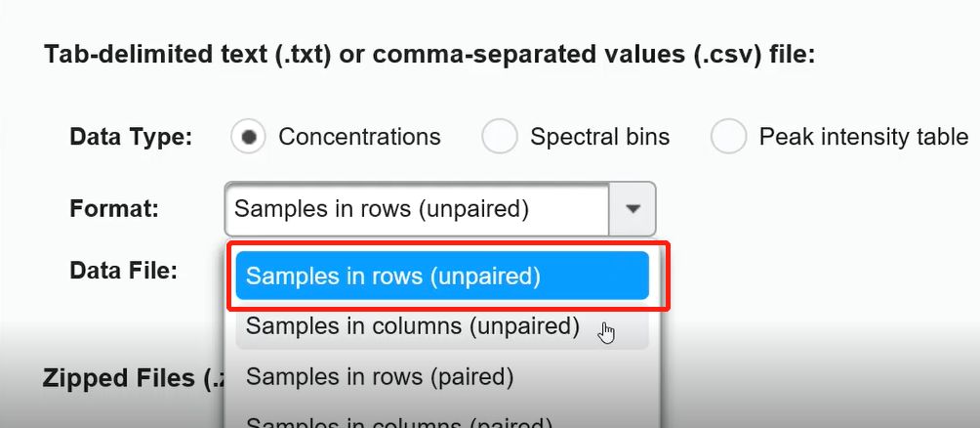
Task: Click the Format combo box text field
Action: 417,208
